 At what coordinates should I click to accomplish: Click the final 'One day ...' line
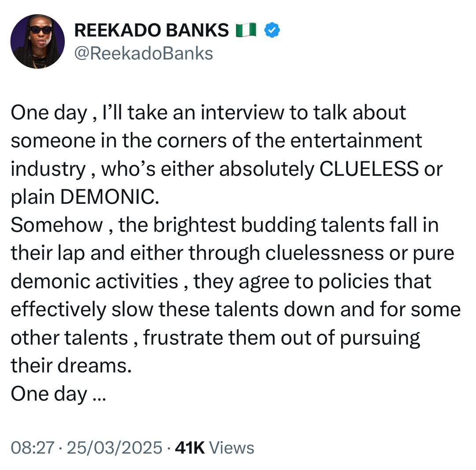click(x=58, y=394)
